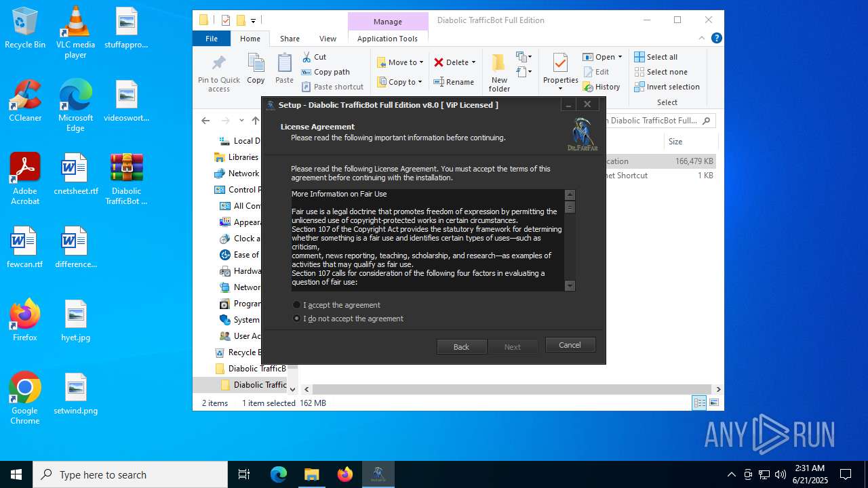Click the History command
The image size is (868, 488).
click(601, 87)
